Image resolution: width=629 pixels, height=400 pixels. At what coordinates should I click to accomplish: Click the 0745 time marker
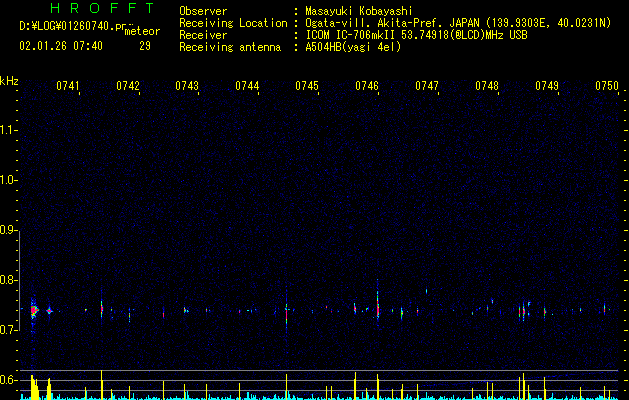coord(307,86)
